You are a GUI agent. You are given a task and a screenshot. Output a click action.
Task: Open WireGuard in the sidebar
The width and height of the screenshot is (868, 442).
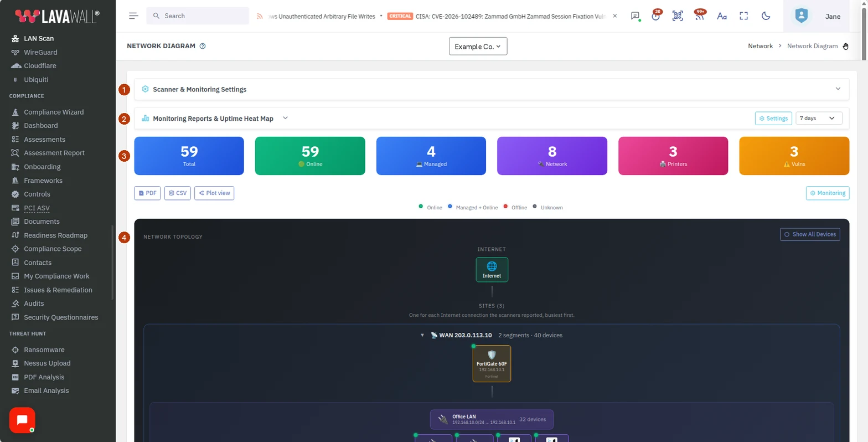point(40,52)
